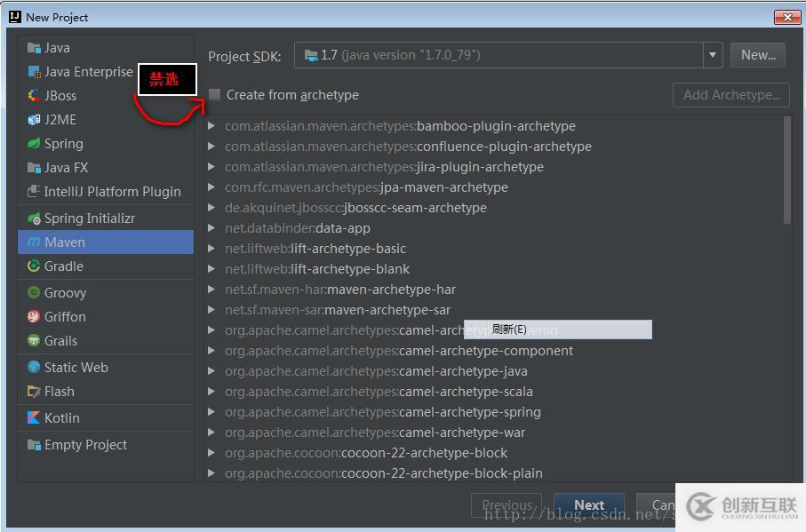Click the Griffon icon

click(x=34, y=317)
